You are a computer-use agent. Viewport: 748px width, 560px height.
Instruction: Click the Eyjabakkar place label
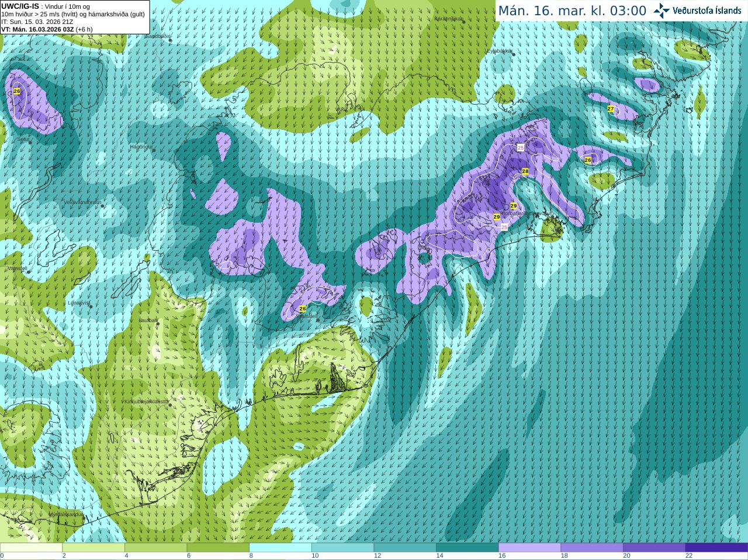(500, 51)
